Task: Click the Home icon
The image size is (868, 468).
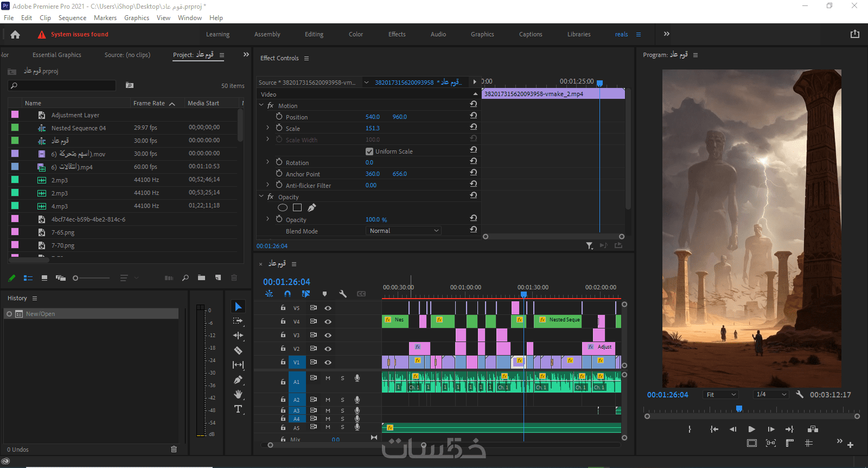Action: tap(15, 34)
